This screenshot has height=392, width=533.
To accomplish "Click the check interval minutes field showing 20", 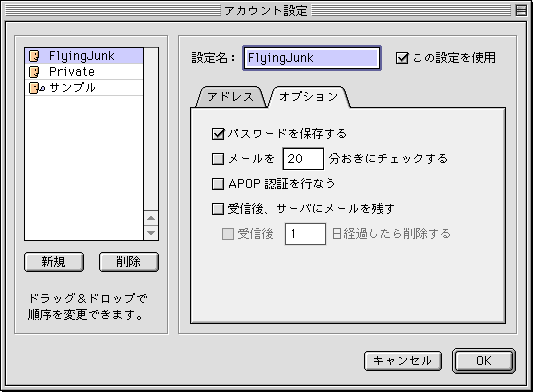I will coord(303,159).
